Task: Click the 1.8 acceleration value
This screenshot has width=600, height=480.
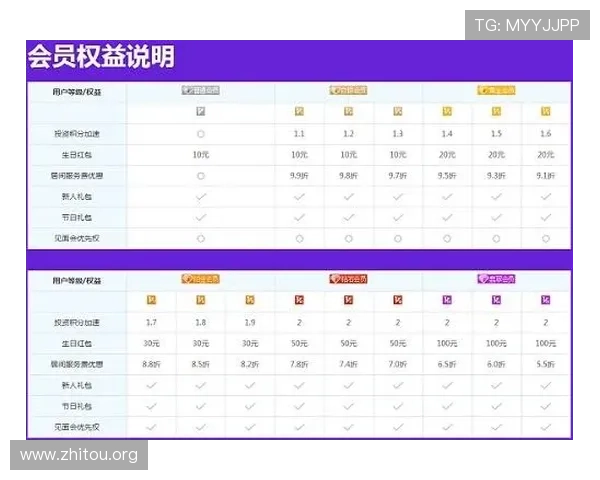Action: [x=201, y=323]
